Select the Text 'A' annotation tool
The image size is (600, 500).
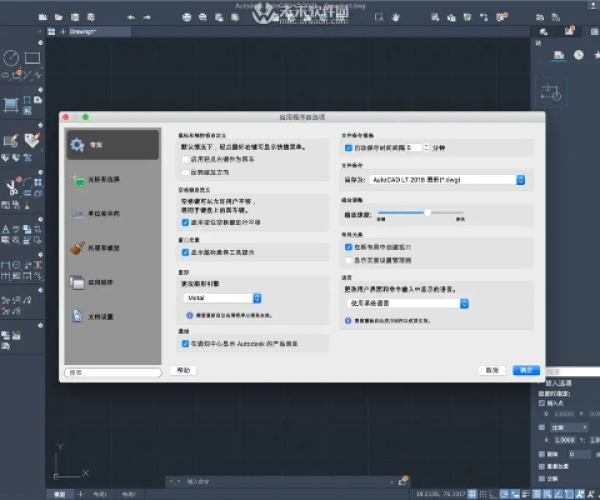point(6,230)
